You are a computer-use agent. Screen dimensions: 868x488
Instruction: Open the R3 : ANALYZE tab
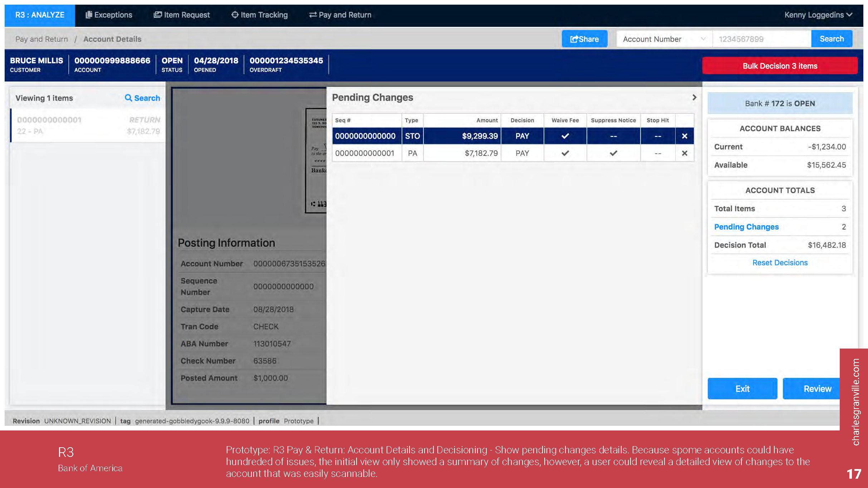[40, 15]
